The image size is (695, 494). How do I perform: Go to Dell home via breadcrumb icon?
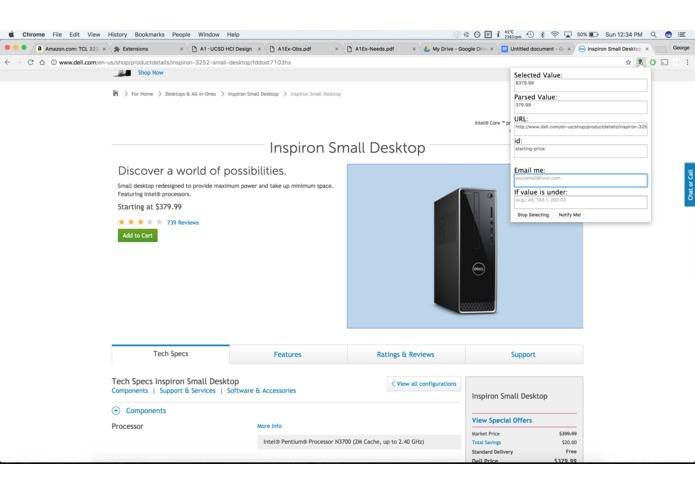(115, 93)
